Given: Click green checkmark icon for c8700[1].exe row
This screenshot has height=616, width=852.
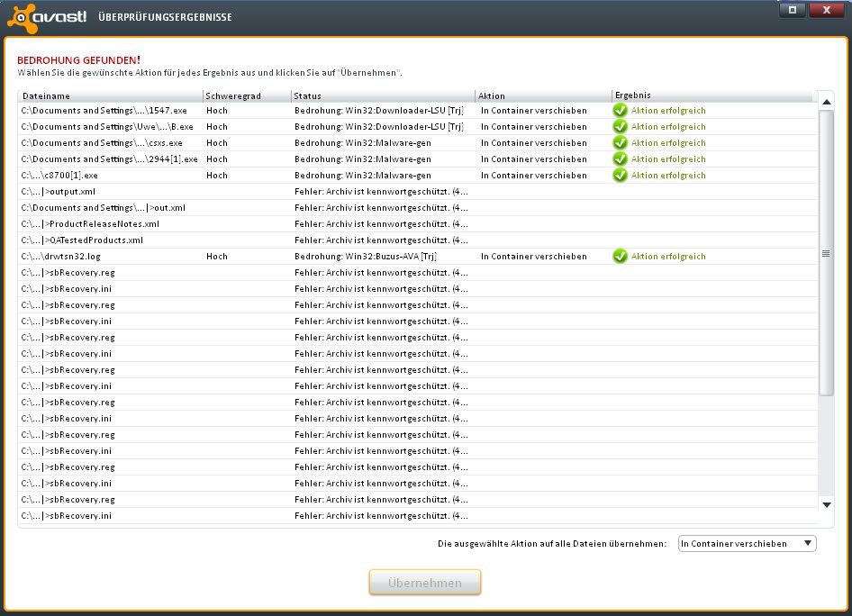Looking at the screenshot, I should click(x=620, y=175).
